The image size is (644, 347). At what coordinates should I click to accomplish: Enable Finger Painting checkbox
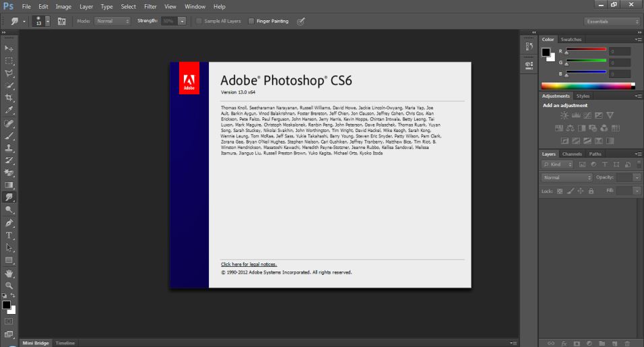pyautogui.click(x=251, y=21)
